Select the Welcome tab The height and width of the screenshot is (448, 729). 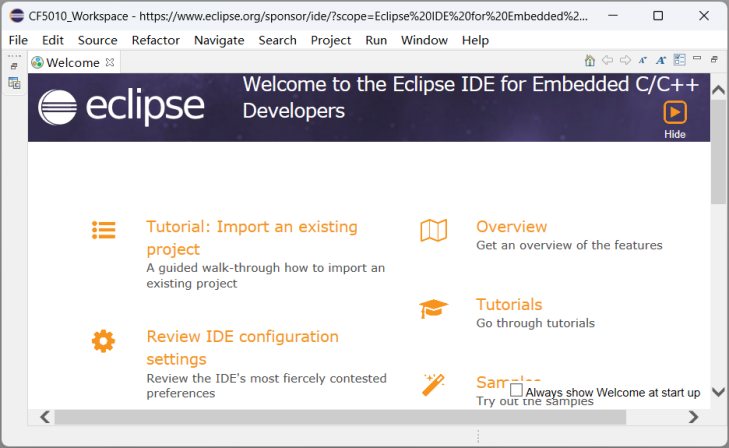click(73, 62)
